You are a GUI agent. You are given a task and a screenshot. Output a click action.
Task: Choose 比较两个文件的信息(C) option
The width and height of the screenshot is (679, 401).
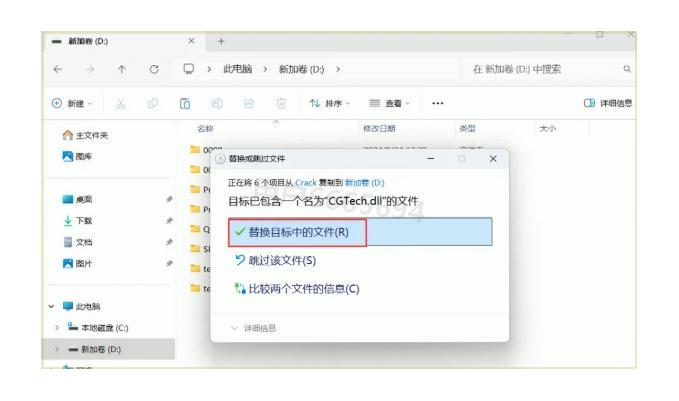pyautogui.click(x=297, y=289)
